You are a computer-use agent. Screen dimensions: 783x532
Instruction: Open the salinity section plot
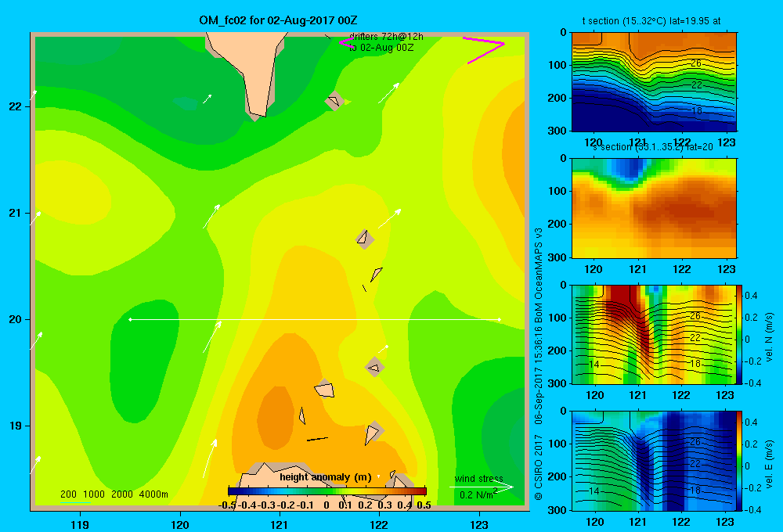654,208
